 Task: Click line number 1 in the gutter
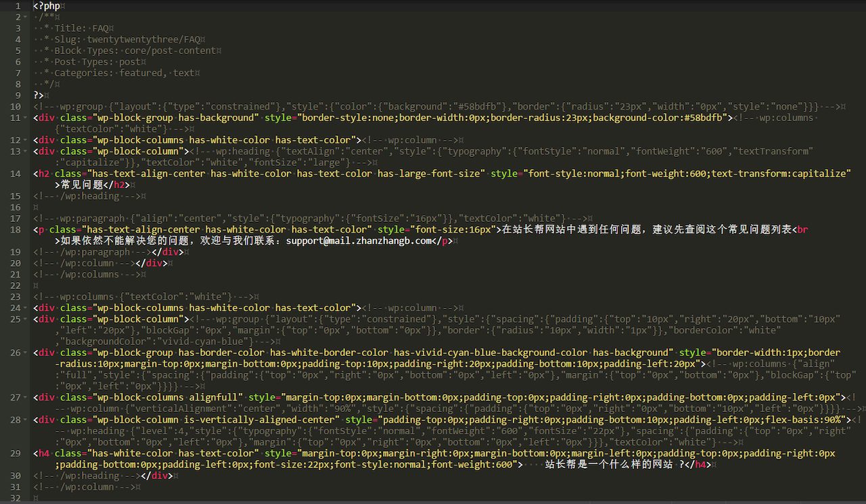click(x=18, y=6)
